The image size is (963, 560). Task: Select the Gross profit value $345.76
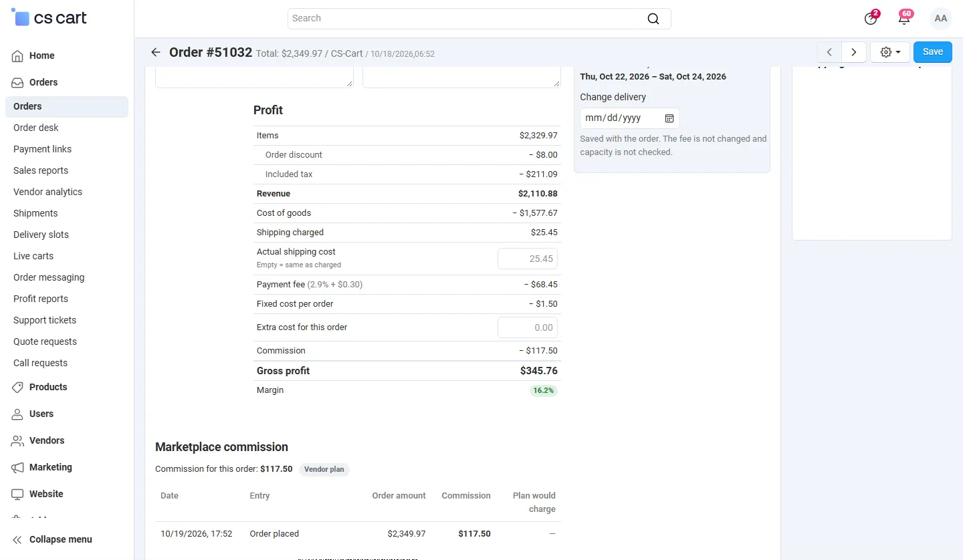[539, 371]
